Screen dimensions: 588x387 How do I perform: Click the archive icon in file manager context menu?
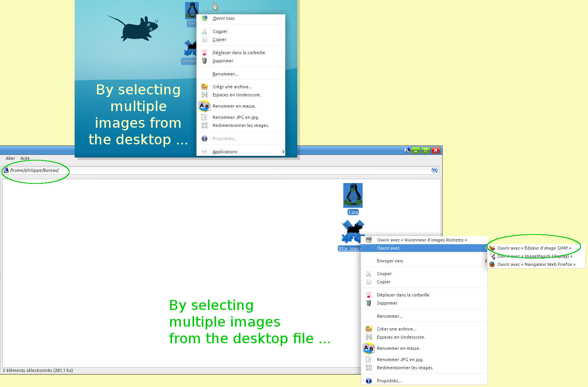369,329
